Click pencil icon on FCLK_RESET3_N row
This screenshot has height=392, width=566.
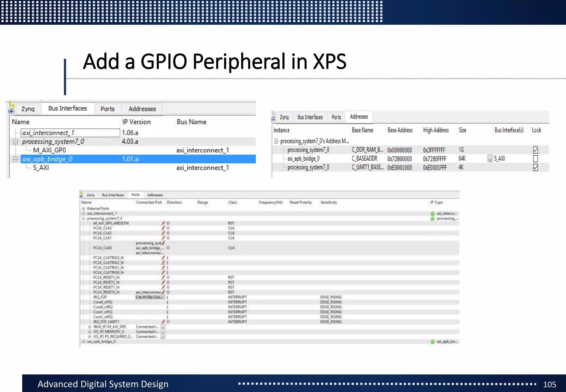coord(163,277)
